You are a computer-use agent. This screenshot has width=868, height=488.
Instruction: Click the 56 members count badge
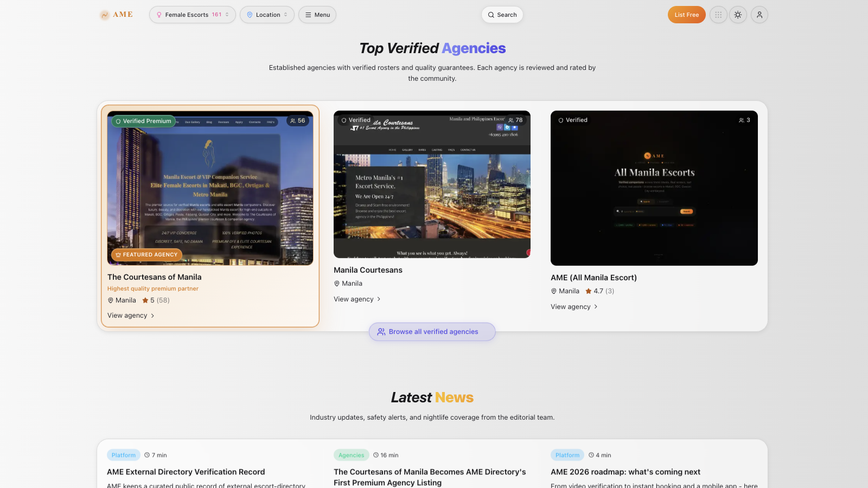pyautogui.click(x=298, y=121)
